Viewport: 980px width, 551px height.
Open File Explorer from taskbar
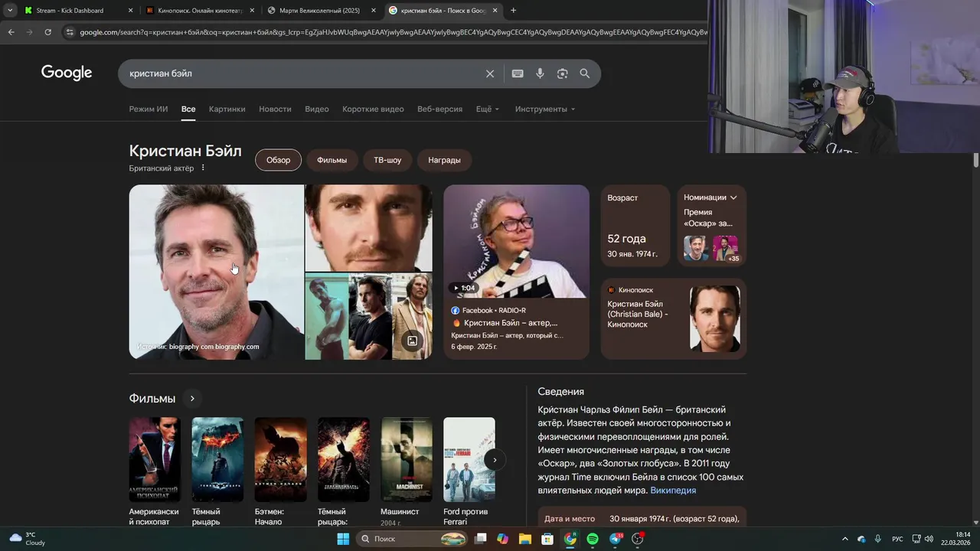tap(525, 539)
